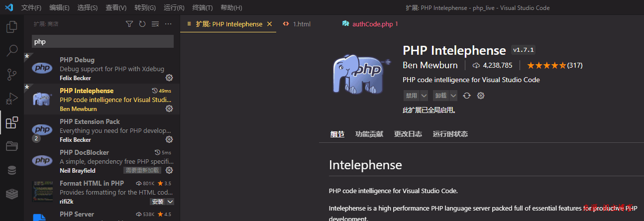Close the PHP Intelephense extension tab

point(270,24)
